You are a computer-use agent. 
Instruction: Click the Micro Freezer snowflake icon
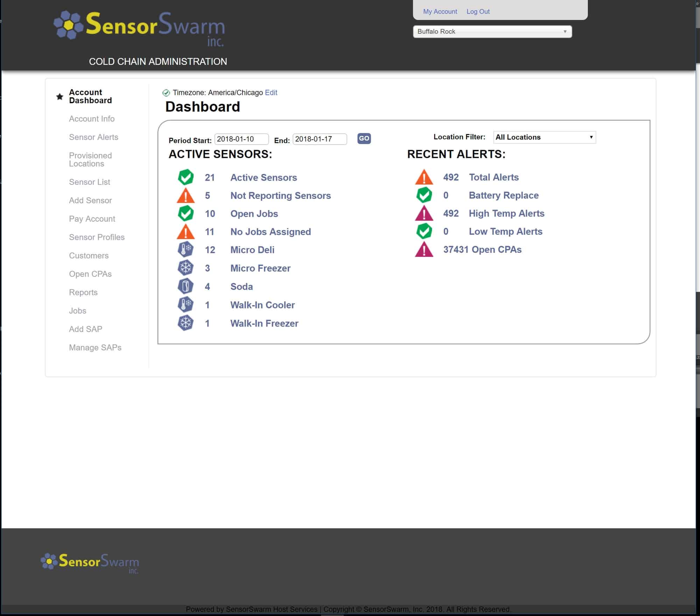point(185,268)
